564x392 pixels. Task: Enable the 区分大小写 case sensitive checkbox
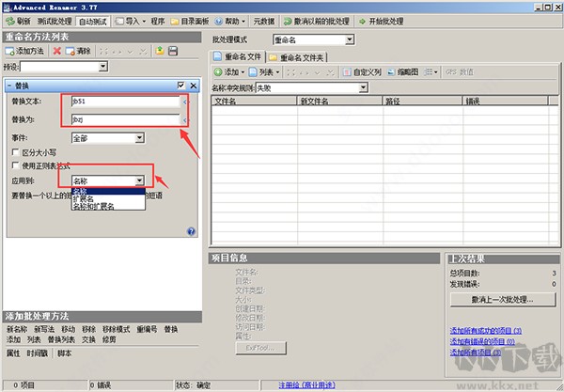[x=15, y=152]
